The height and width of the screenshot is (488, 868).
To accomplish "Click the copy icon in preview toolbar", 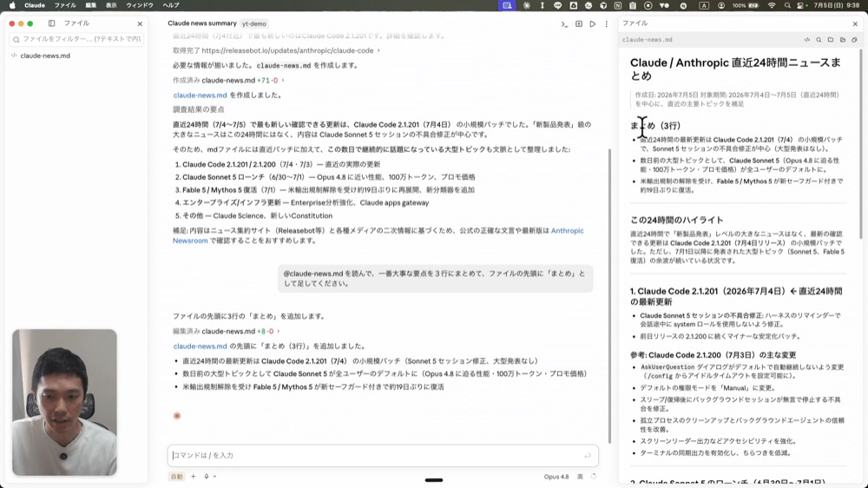I will pyautogui.click(x=854, y=40).
